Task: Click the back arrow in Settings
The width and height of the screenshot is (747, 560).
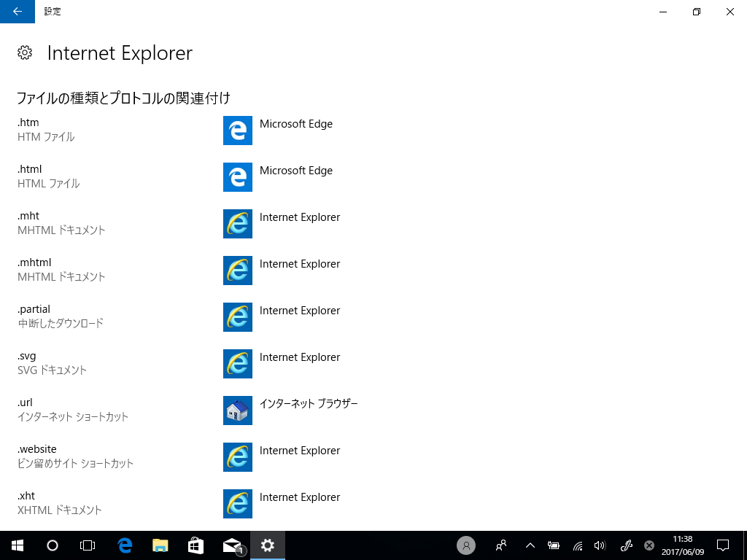Action: (18, 12)
